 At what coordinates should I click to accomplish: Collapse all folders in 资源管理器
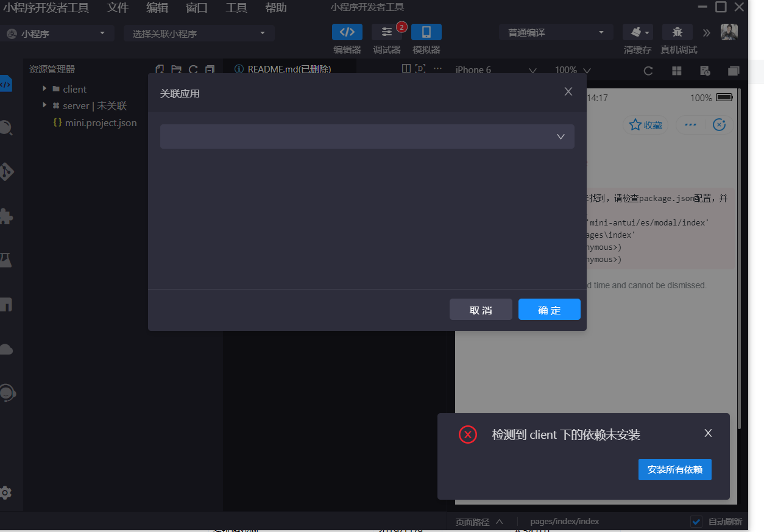210,69
